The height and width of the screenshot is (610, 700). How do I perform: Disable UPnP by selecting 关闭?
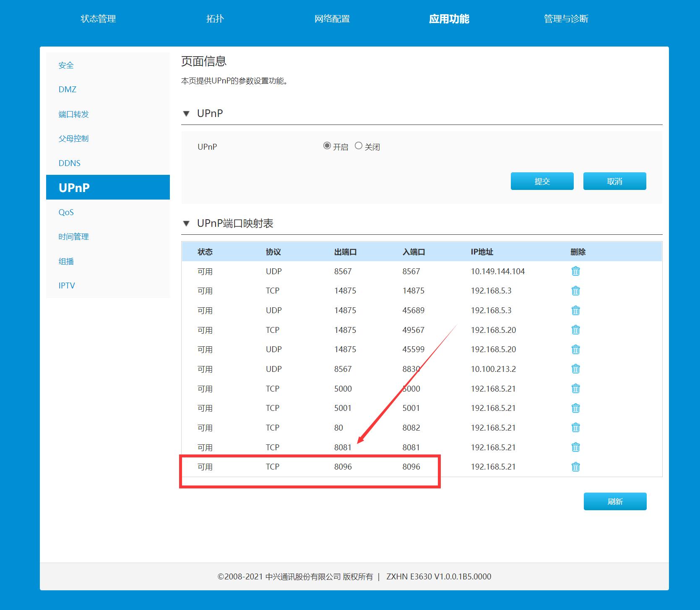359,145
